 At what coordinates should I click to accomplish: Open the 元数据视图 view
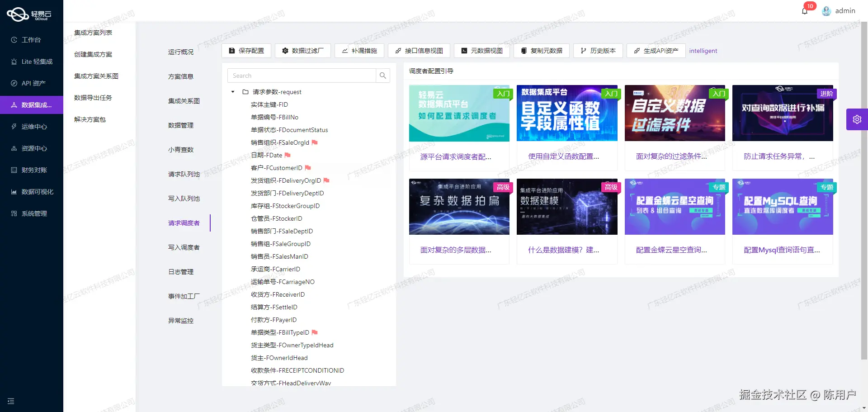click(481, 51)
